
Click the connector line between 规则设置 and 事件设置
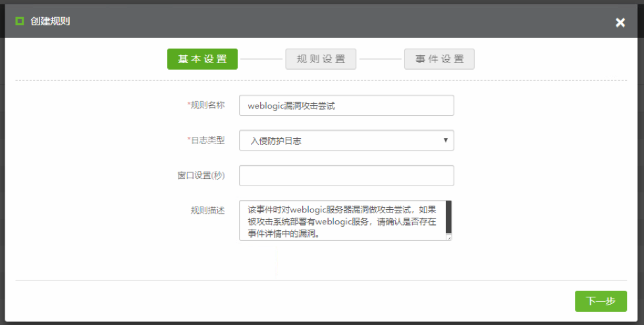click(x=380, y=59)
